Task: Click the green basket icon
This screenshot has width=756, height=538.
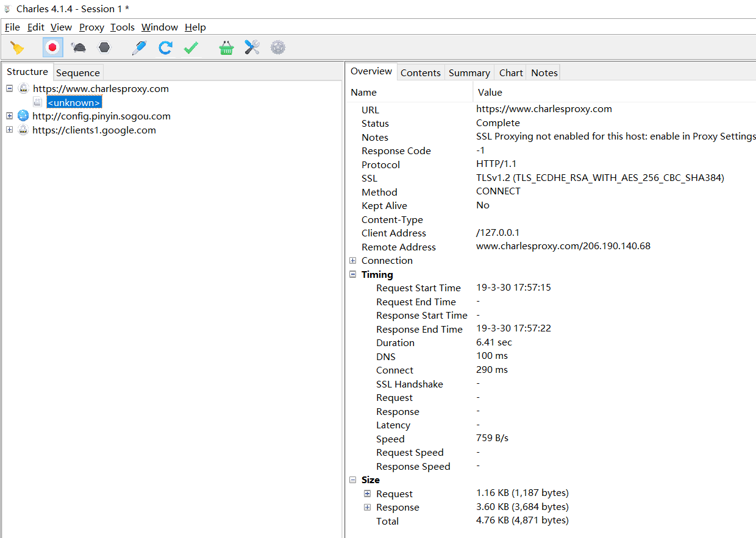Action: (x=226, y=48)
